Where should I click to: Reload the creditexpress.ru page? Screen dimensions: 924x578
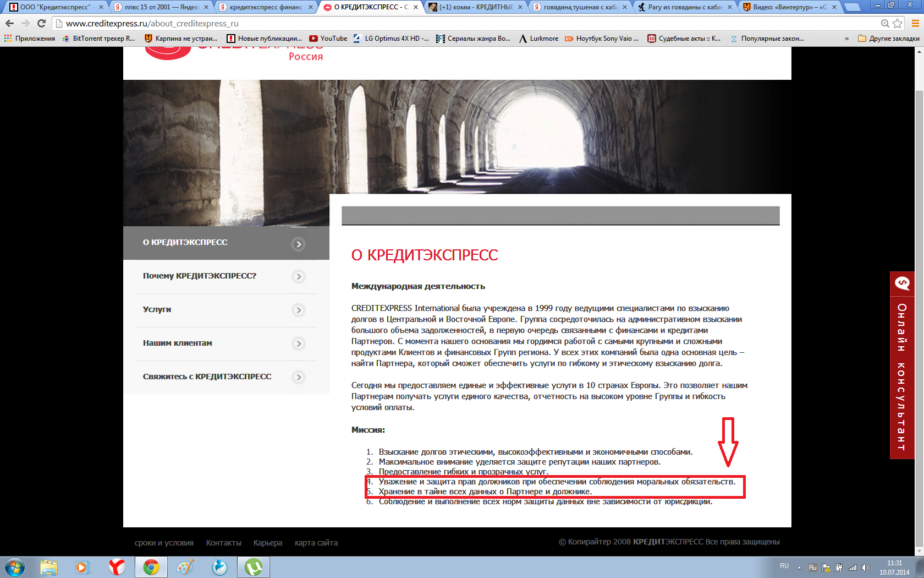(41, 24)
